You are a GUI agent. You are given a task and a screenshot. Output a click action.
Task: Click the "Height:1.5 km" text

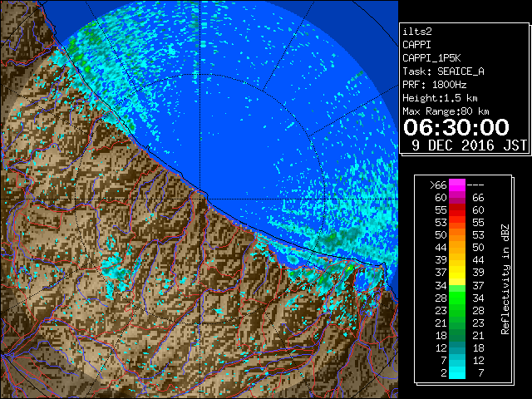[440, 98]
